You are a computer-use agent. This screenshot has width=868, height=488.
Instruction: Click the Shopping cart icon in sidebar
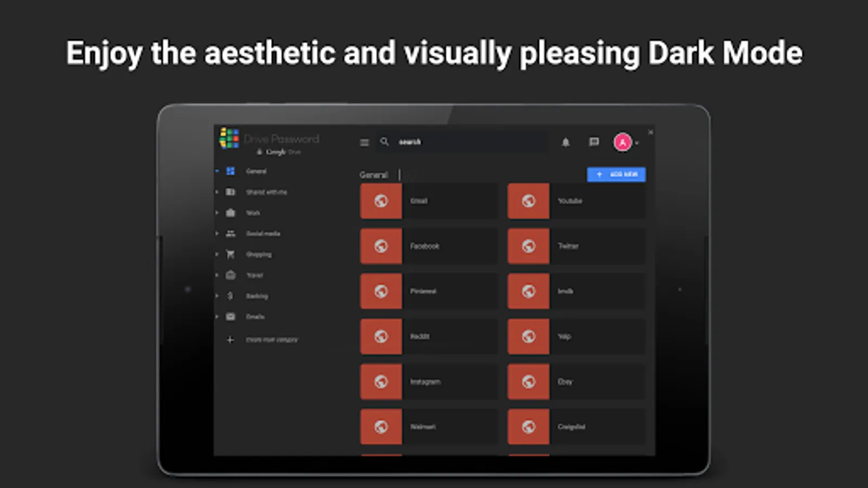pos(231,254)
